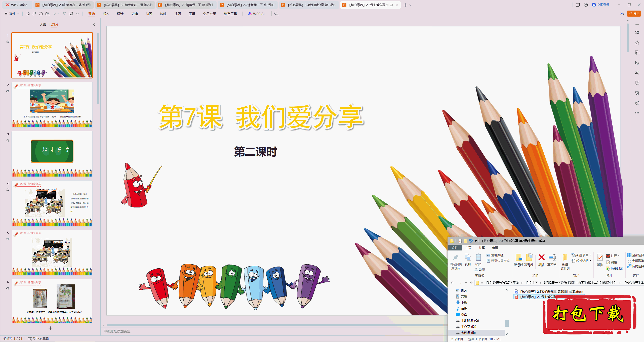Screen dimensions: 644x342
Task: Add a new slide with the plus button
Action: tap(50, 328)
